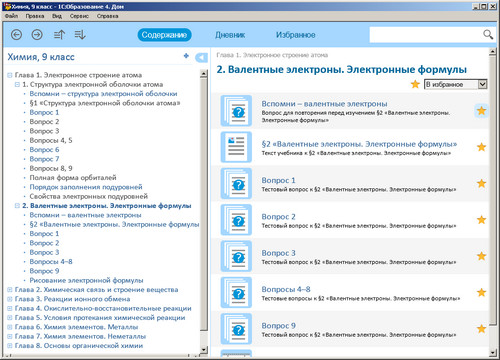This screenshot has width=500, height=360.
Task: Click the move-down list icon in toolbar
Action: (80, 35)
